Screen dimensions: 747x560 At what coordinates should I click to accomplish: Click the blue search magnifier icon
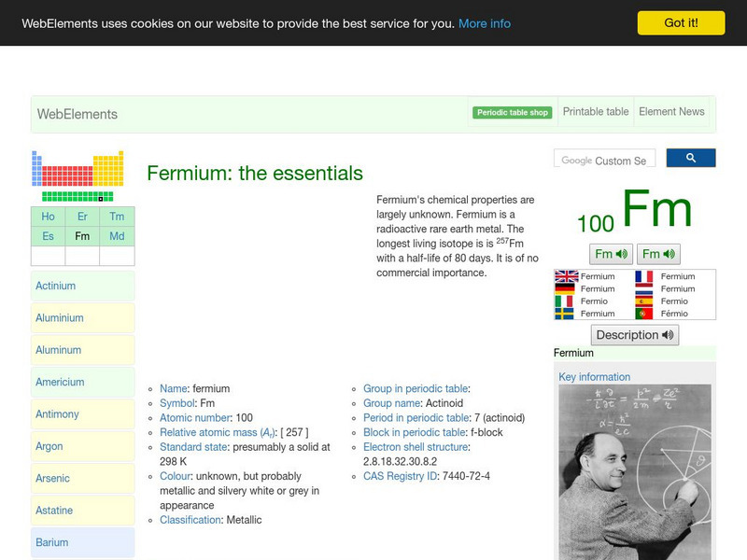point(691,158)
